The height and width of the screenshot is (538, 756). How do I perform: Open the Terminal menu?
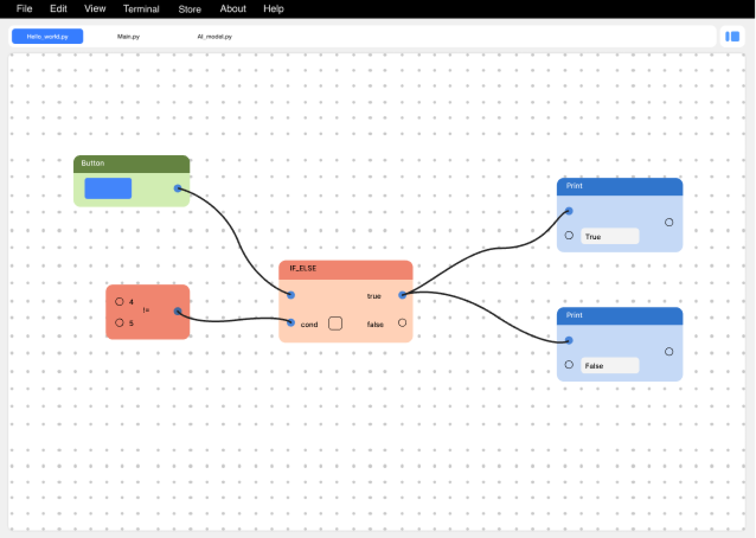point(141,9)
